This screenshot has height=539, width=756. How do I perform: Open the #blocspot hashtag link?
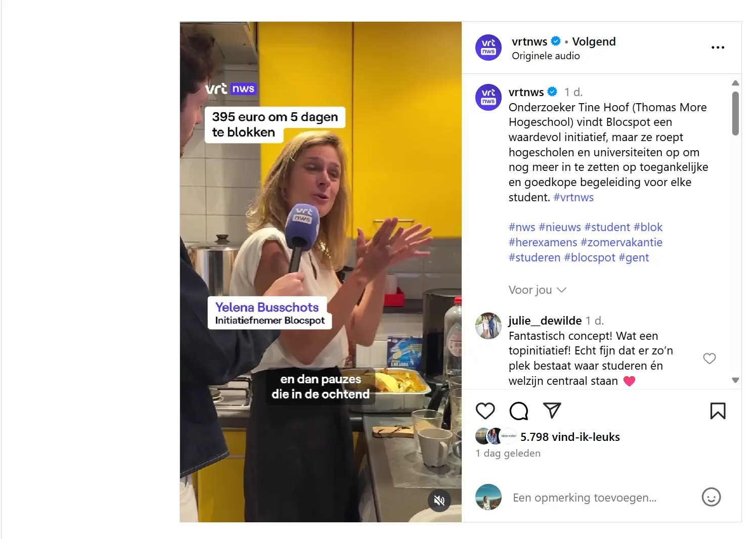pyautogui.click(x=589, y=257)
